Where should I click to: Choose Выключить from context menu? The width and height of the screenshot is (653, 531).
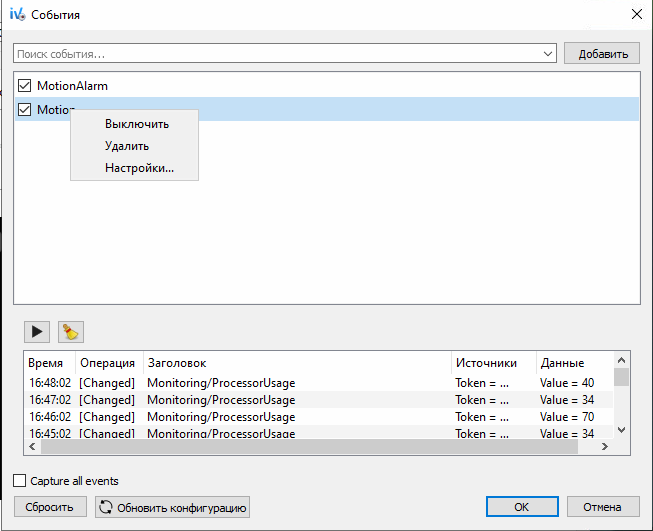137,124
